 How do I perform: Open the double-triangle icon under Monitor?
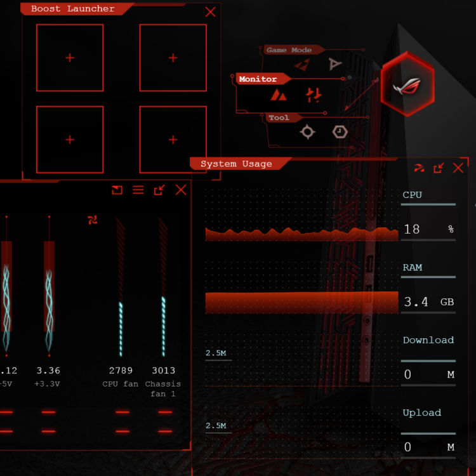click(x=278, y=95)
